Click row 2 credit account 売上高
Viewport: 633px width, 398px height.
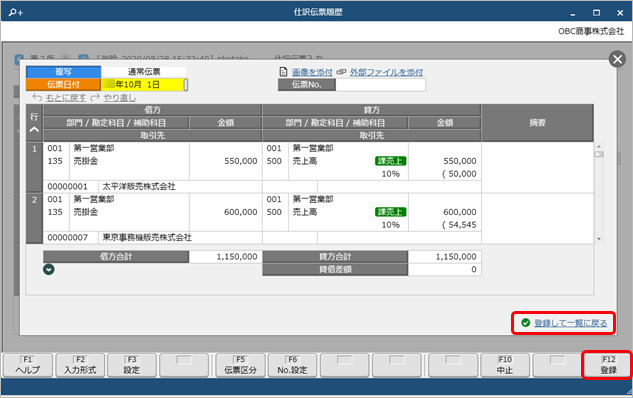[x=305, y=212]
